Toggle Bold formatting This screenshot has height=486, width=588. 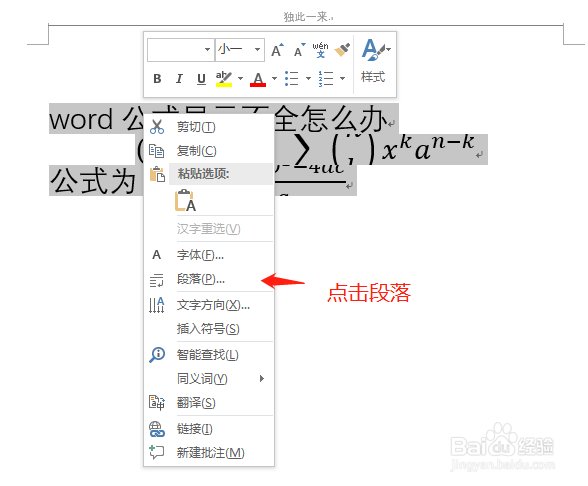[157, 79]
